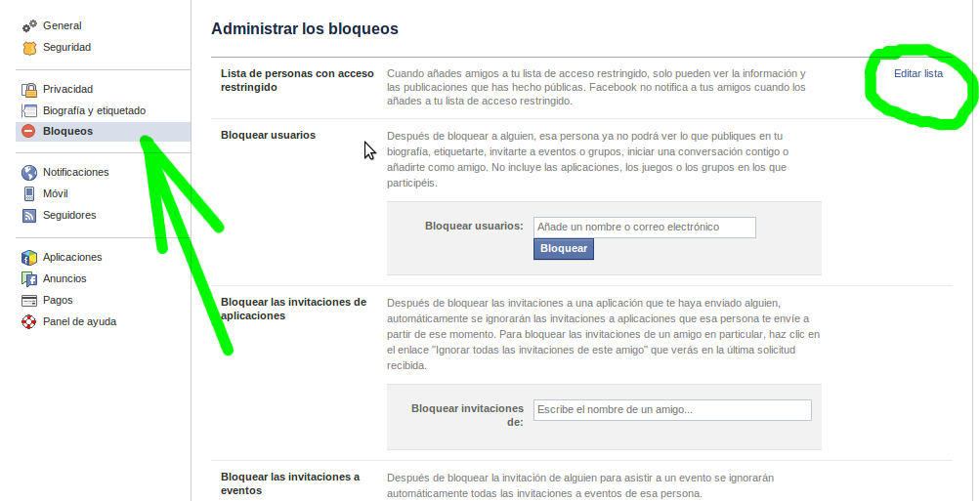Open the Seguridad settings page
Viewport: 980px width, 501px height.
point(66,47)
